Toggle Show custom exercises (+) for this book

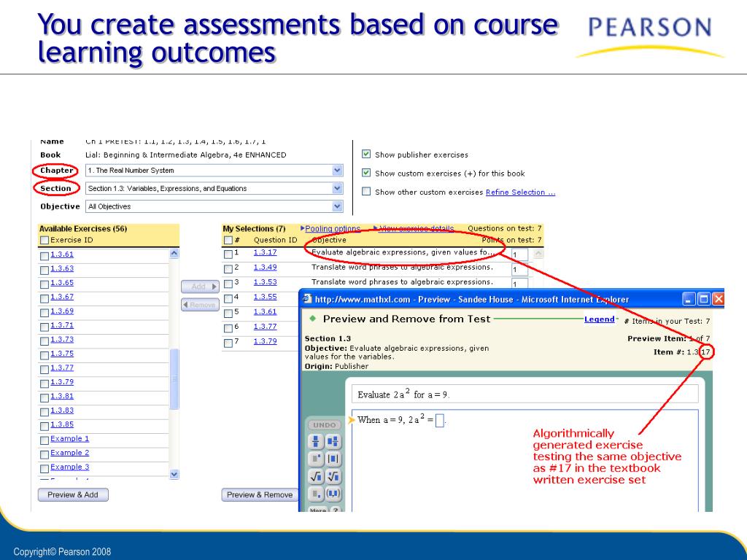tap(366, 172)
